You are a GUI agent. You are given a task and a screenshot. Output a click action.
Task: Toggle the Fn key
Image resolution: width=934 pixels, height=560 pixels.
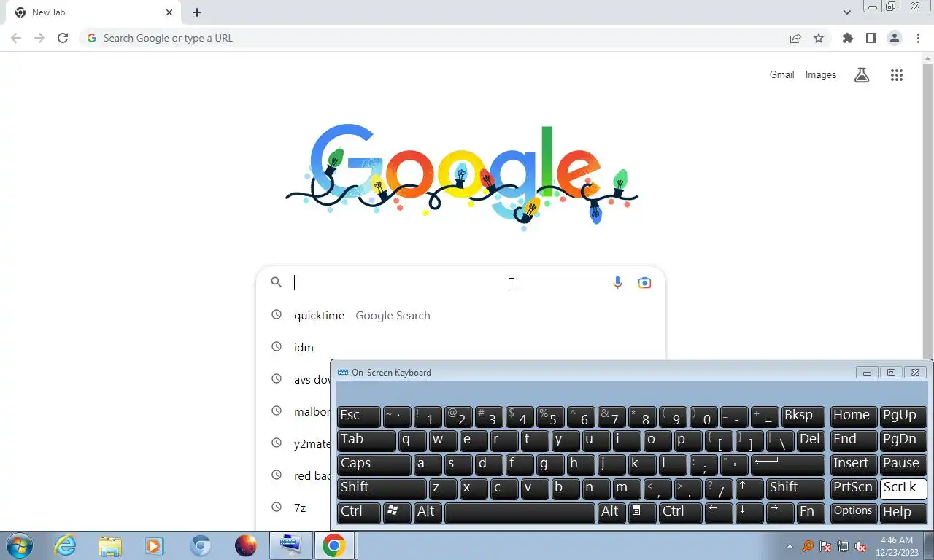pyautogui.click(x=811, y=512)
